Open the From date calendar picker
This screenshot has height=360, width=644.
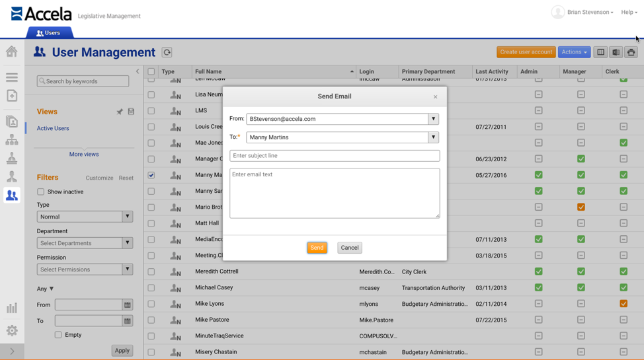[128, 305]
